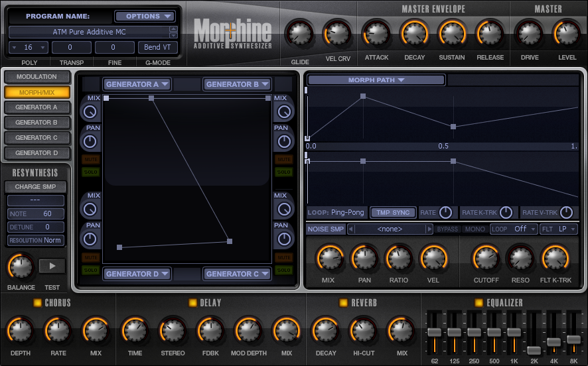Open the Generator B selector dropdown
This screenshot has height=366, width=588.
tap(237, 84)
